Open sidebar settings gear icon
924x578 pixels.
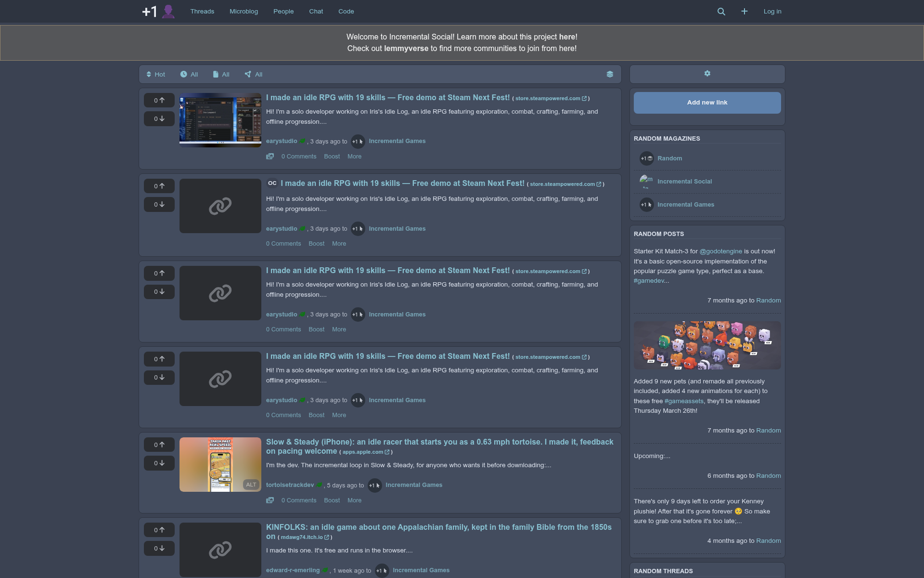(707, 74)
